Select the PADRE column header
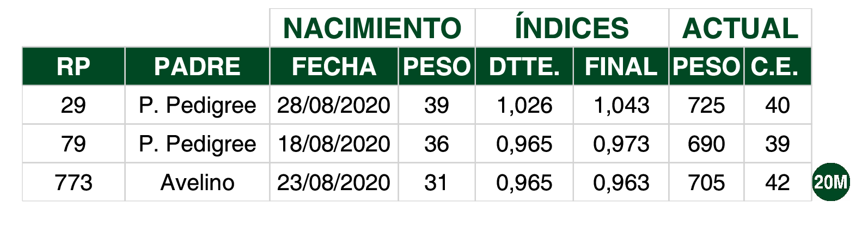This screenshot has width=868, height=225. click(x=197, y=66)
